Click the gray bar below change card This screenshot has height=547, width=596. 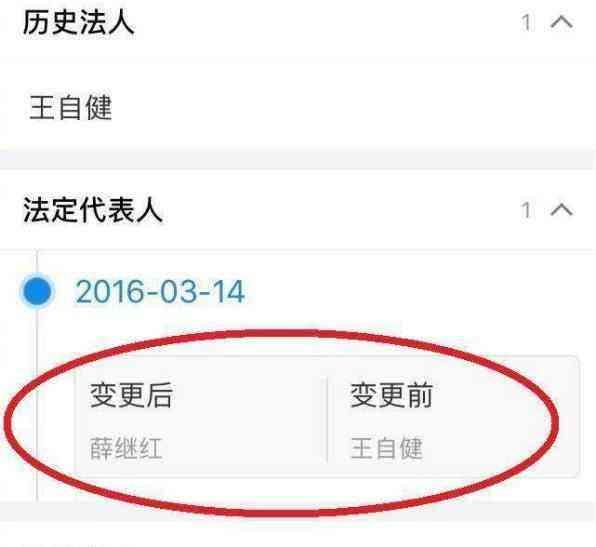[x=298, y=511]
